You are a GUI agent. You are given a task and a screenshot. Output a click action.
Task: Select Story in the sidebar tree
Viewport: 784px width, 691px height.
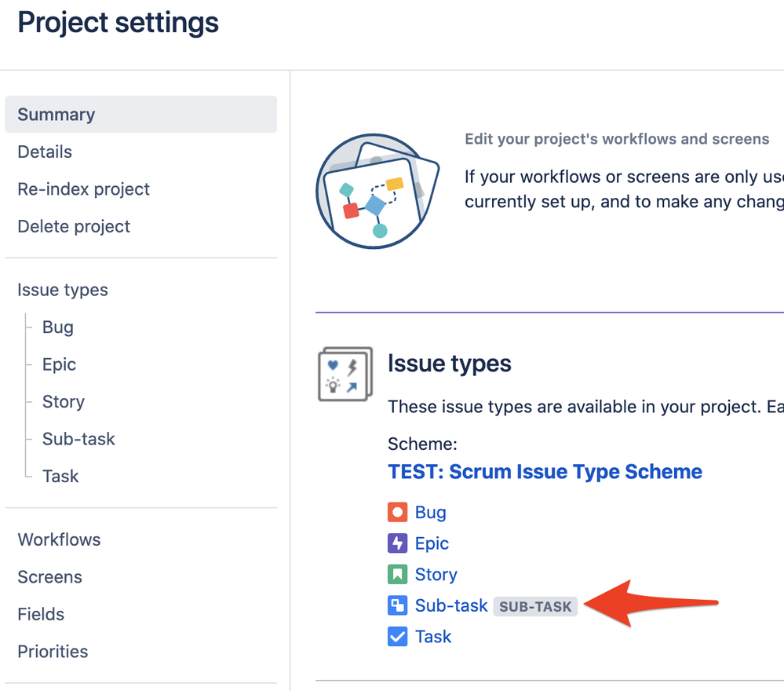click(x=64, y=402)
